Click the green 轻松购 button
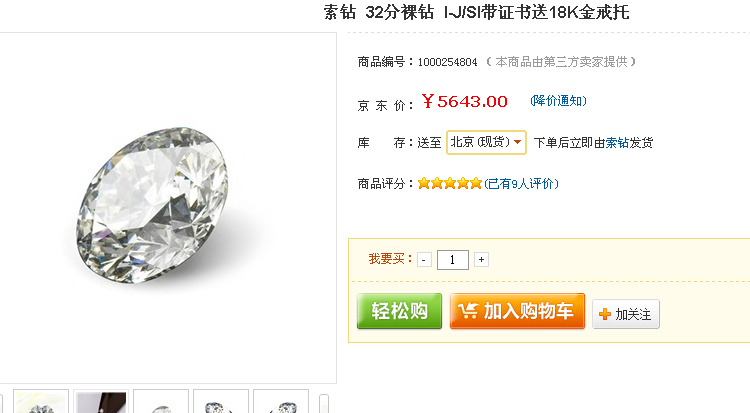Viewport: 750px width, 413px height. 399,311
